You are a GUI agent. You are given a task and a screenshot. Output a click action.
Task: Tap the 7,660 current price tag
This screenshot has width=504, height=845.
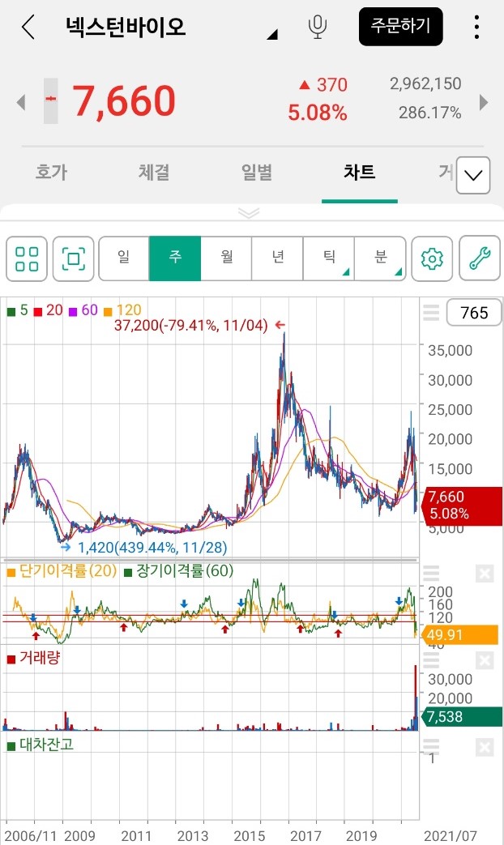tap(461, 506)
